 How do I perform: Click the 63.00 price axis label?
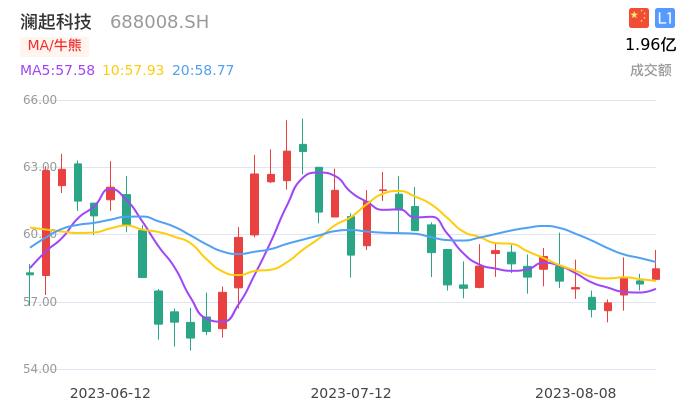(x=40, y=167)
